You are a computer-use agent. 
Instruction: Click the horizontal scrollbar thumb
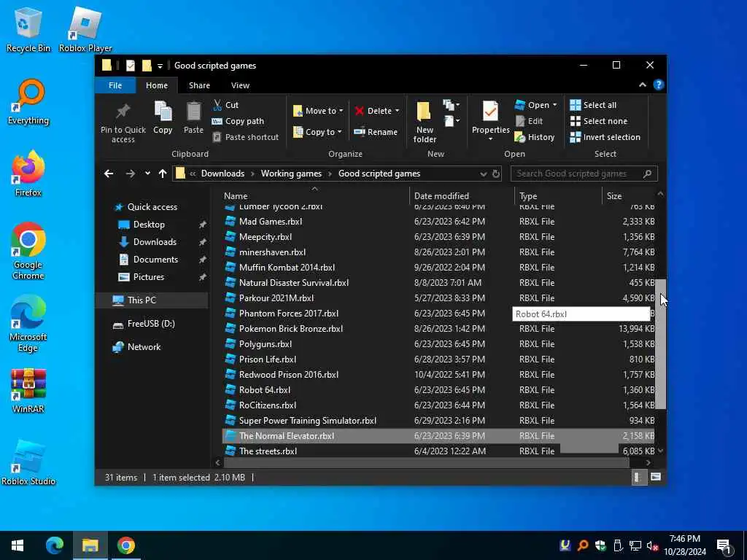(426, 462)
